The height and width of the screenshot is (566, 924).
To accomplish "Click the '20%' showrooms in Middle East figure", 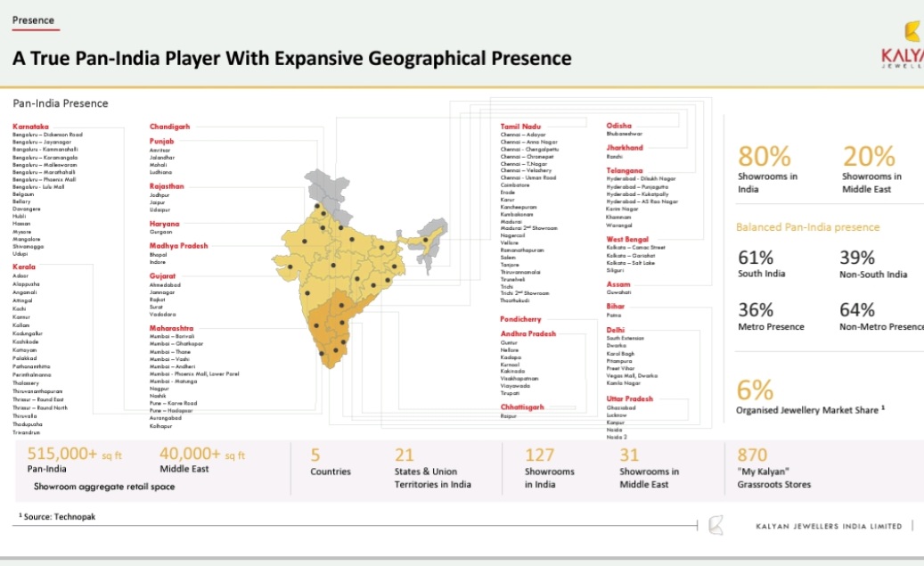I will (x=869, y=157).
